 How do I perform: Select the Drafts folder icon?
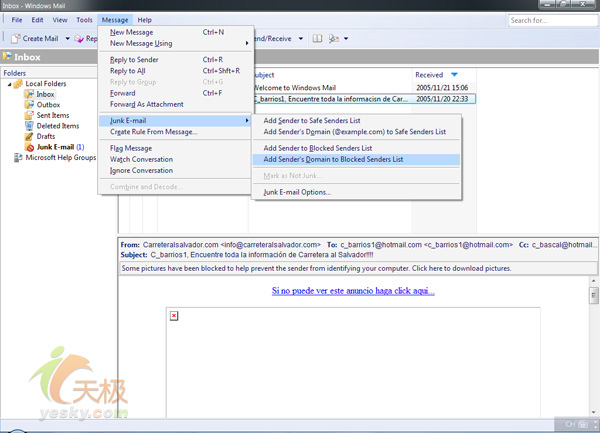coord(29,137)
